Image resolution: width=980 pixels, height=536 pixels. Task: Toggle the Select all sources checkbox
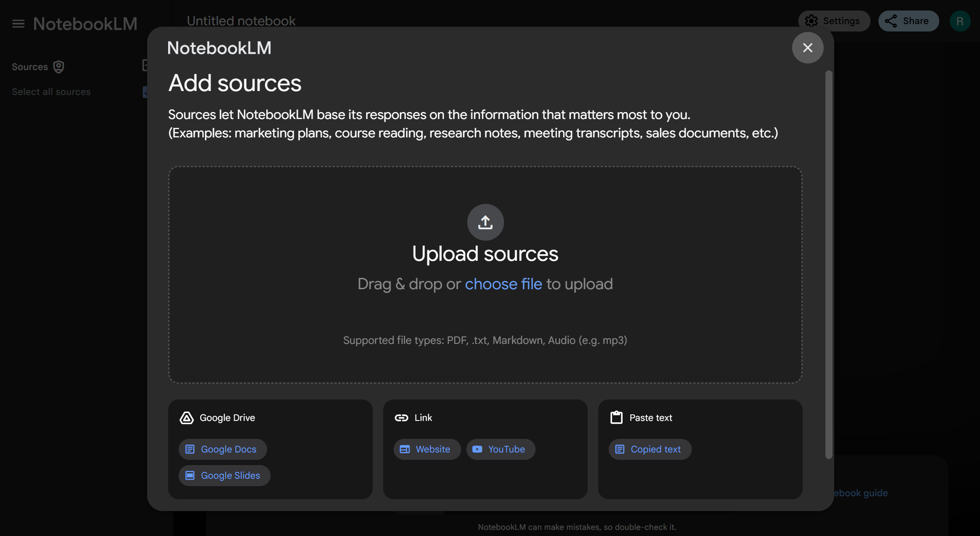coord(145,92)
